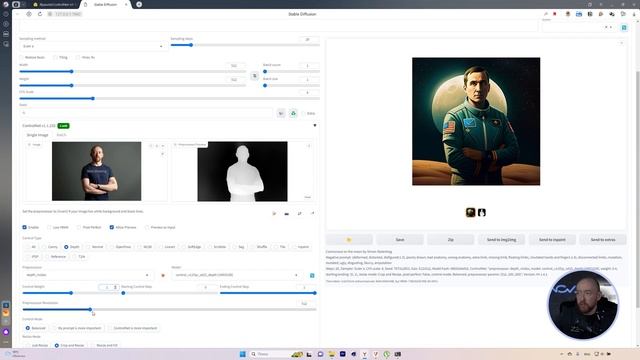Select the first output thumbnail
The height and width of the screenshot is (360, 640).
[x=471, y=212]
